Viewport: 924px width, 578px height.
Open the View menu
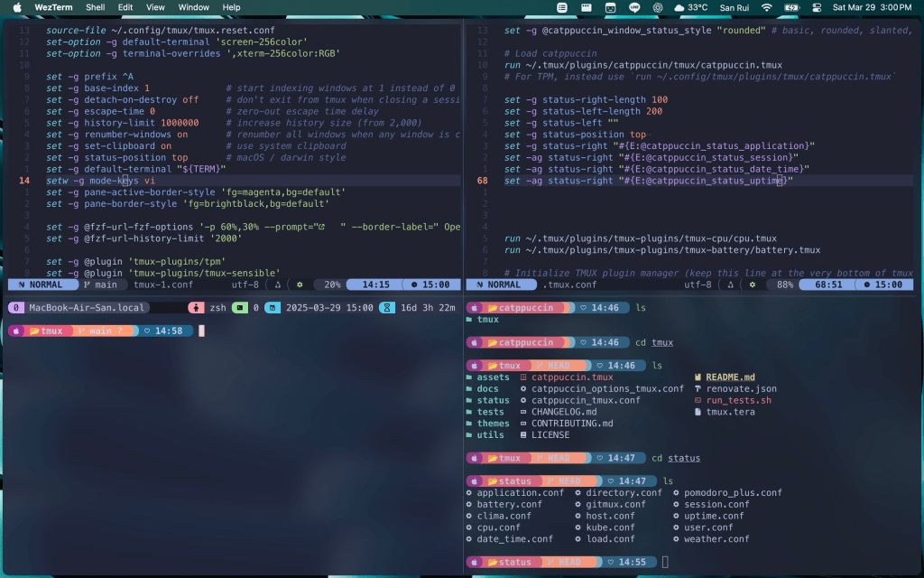(155, 7)
